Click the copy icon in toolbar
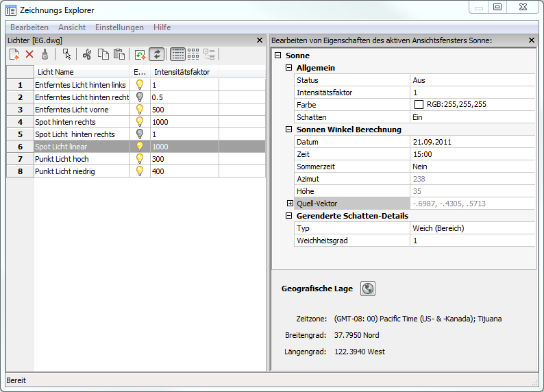Screen dimensions: 544x392 (103, 54)
